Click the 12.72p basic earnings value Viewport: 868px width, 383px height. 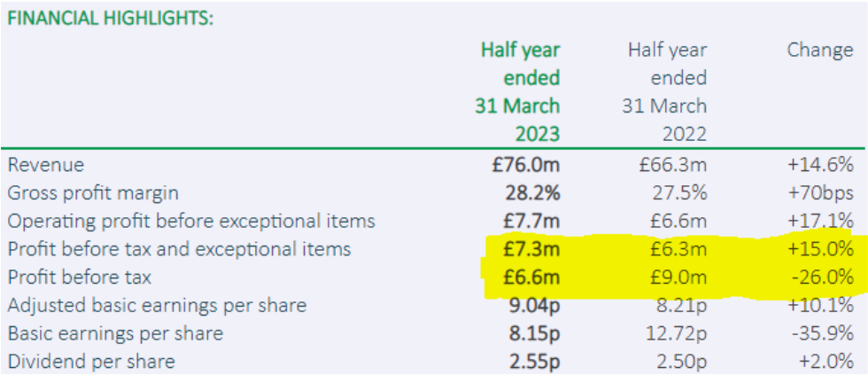point(677,333)
